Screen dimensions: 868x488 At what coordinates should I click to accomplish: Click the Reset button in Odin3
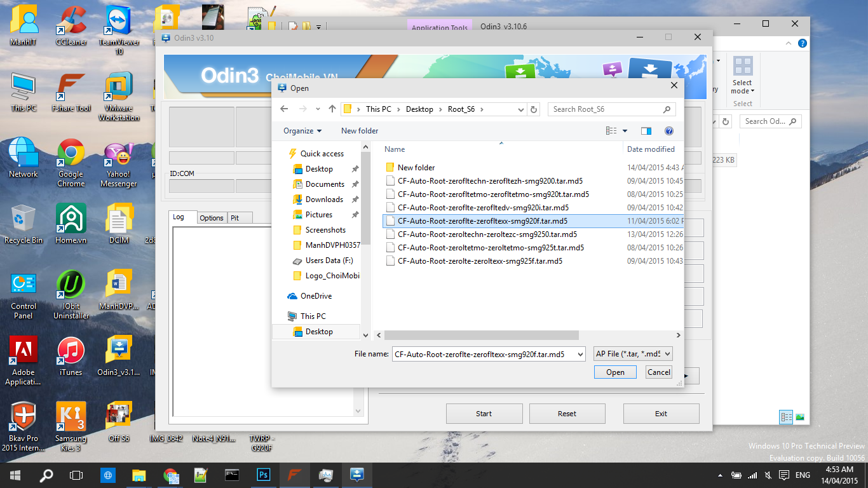tap(567, 414)
